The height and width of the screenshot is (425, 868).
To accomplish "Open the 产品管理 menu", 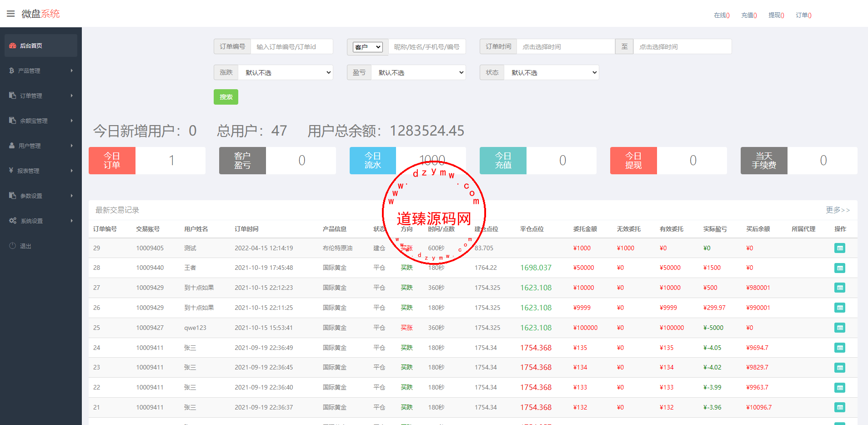I will pos(41,71).
